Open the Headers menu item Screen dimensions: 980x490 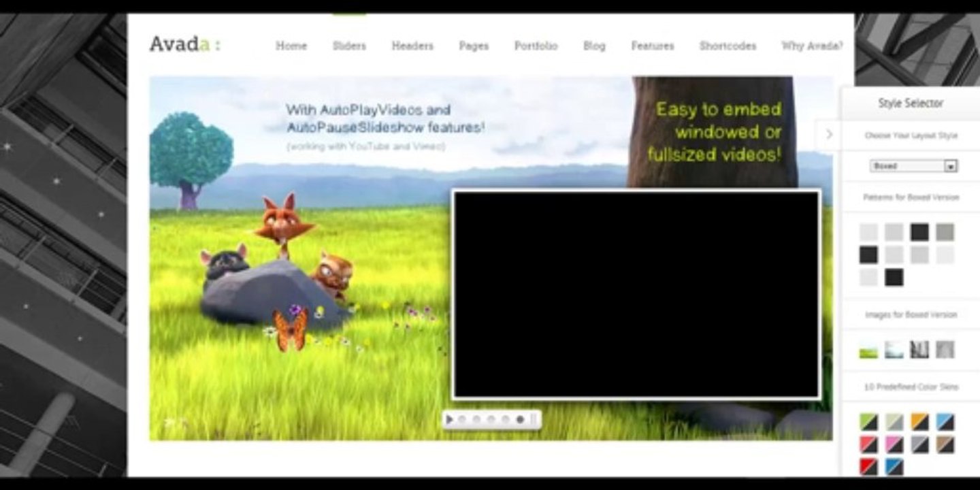[x=412, y=46]
